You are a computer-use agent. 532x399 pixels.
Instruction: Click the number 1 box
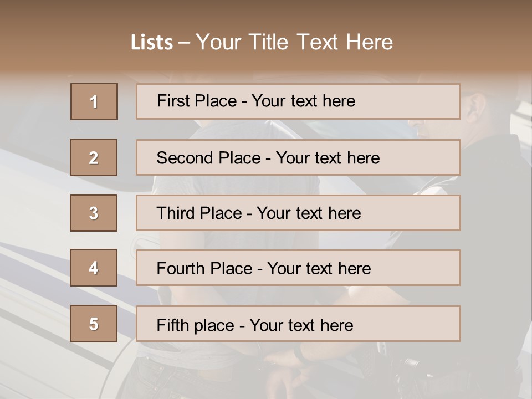coord(94,101)
